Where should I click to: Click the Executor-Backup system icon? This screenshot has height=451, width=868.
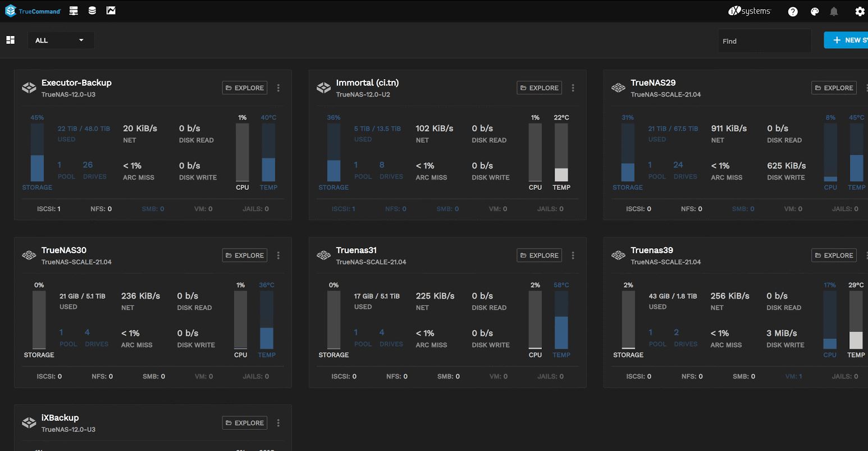click(x=29, y=88)
